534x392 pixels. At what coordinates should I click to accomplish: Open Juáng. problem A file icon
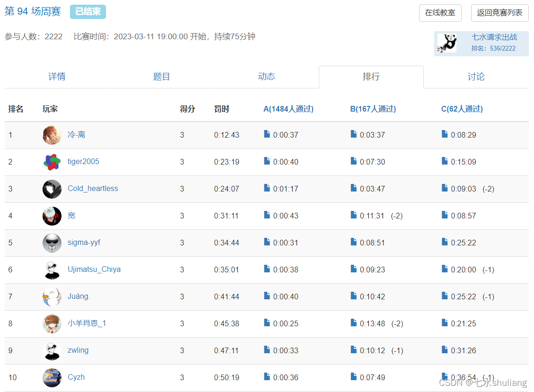(x=267, y=296)
